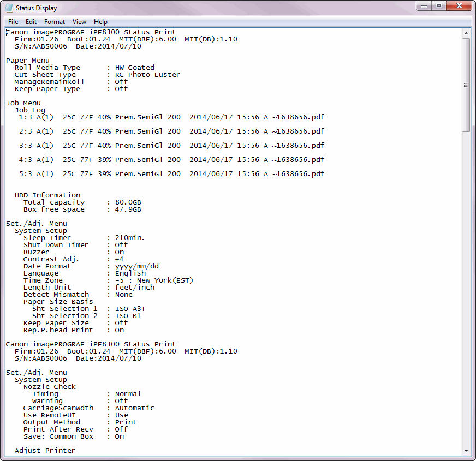Open the File menu
The width and height of the screenshot is (476, 461).
tap(13, 22)
